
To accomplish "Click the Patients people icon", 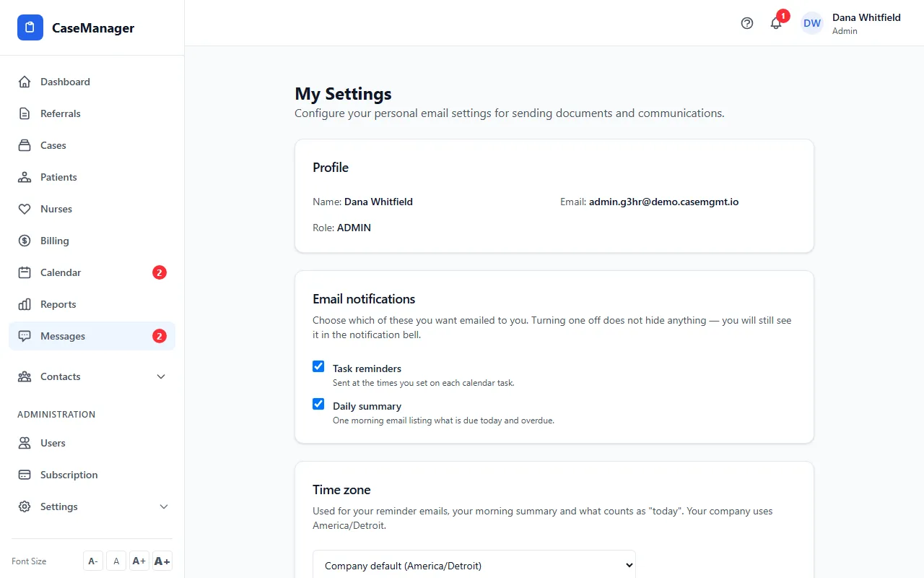I will pos(25,177).
